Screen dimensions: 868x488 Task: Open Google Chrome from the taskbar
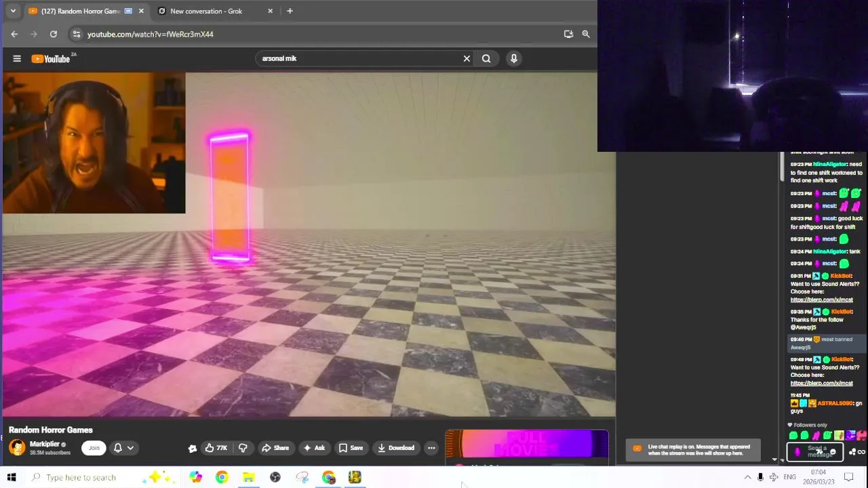click(222, 477)
